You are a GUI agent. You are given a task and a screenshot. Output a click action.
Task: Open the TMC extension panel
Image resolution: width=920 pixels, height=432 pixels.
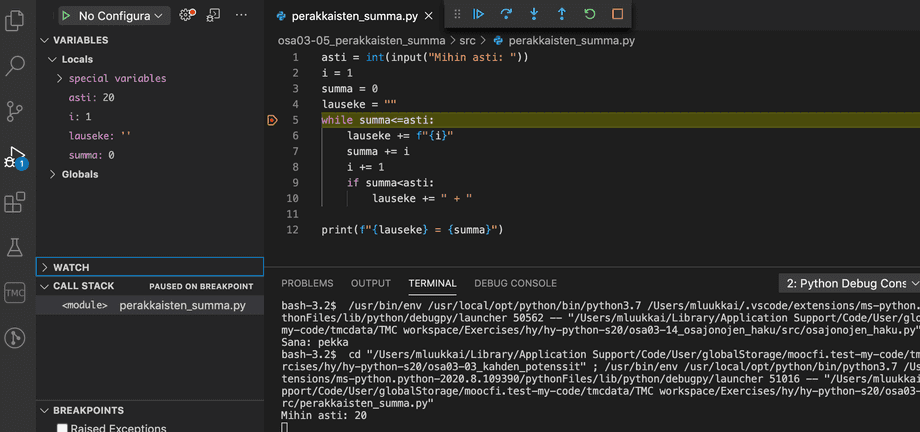[15, 292]
